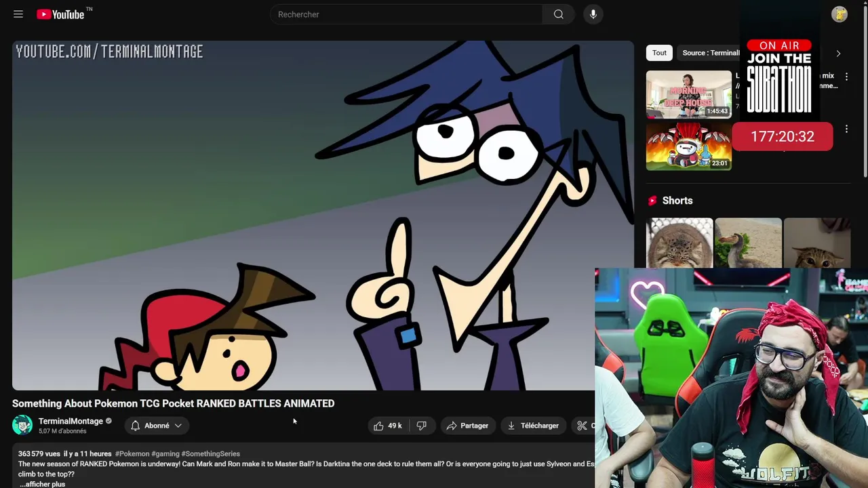Click the Shorts section logo icon
This screenshot has width=868, height=488.
[652, 201]
